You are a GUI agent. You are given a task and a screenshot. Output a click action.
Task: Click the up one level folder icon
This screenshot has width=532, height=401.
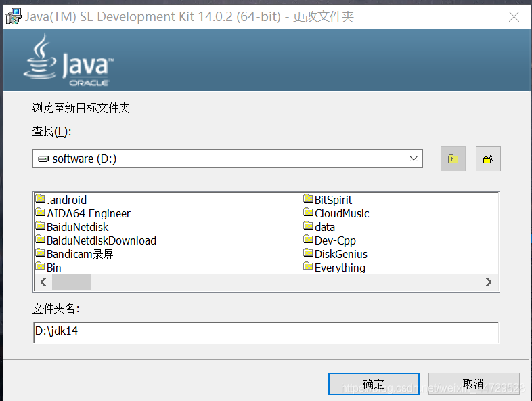(x=453, y=159)
